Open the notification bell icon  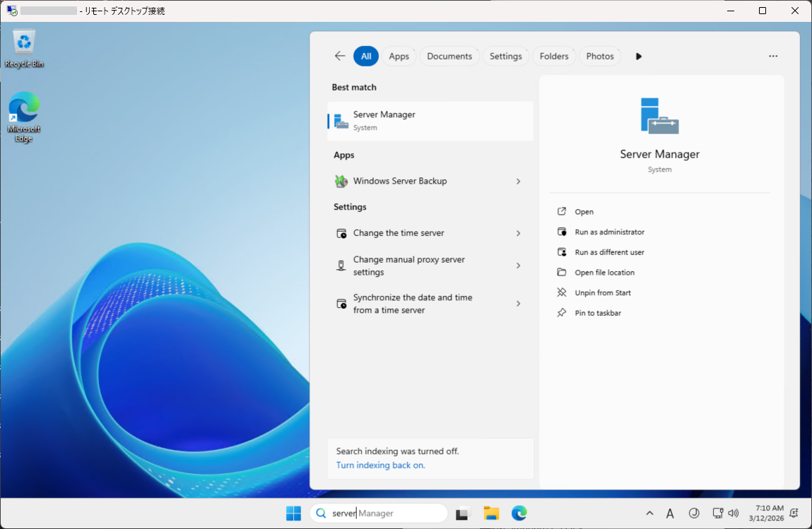point(794,513)
